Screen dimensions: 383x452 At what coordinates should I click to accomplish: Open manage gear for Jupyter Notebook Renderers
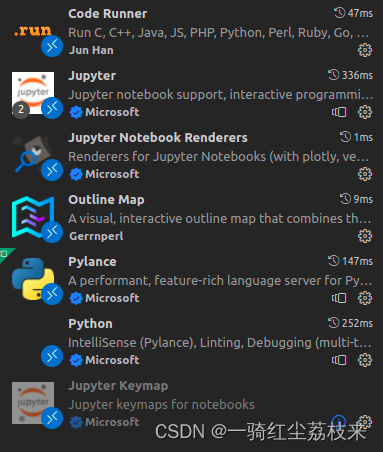[365, 174]
